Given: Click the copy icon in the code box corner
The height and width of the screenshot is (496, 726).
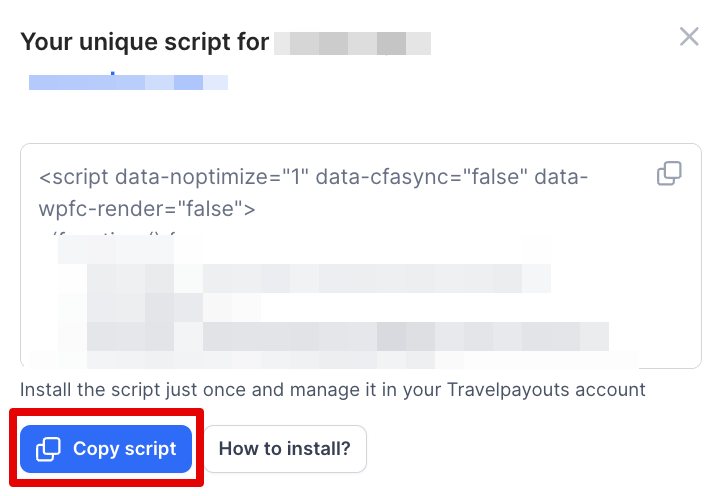Looking at the screenshot, I should 669,174.
